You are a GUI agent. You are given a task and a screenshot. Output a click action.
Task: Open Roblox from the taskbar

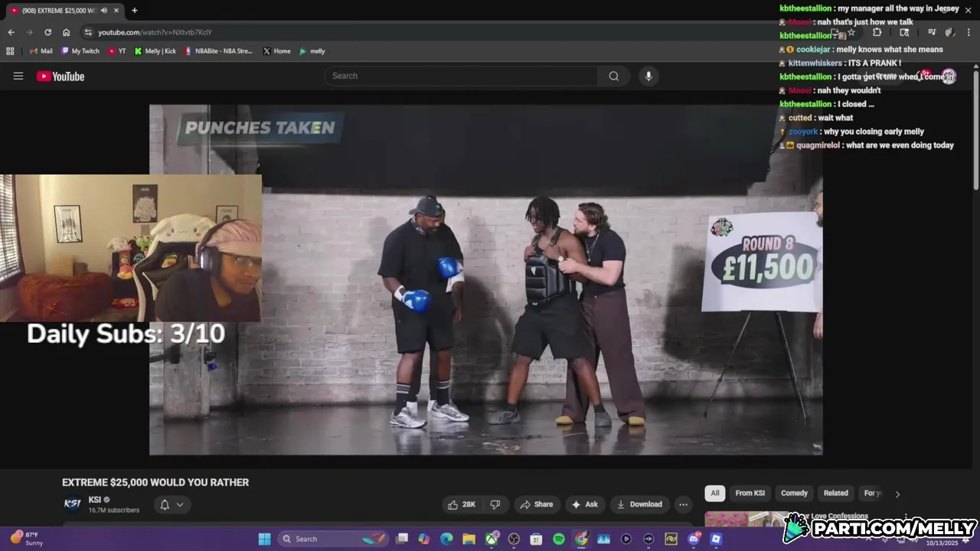716,539
